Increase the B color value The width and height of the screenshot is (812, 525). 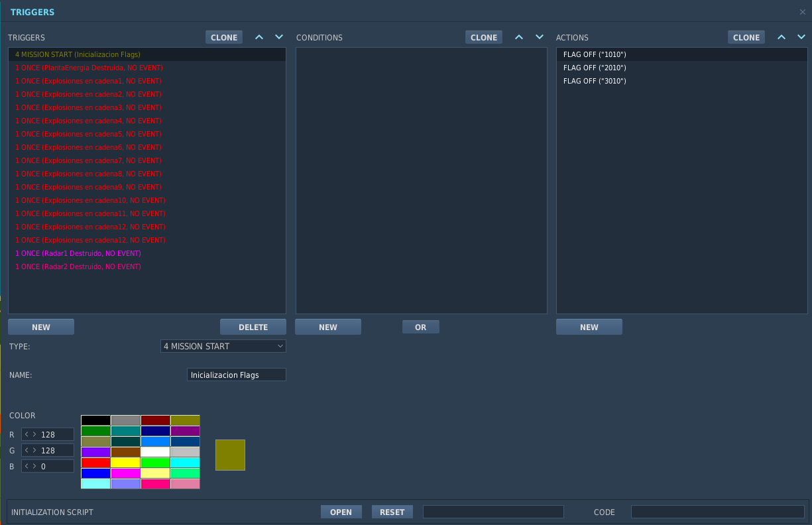34,467
